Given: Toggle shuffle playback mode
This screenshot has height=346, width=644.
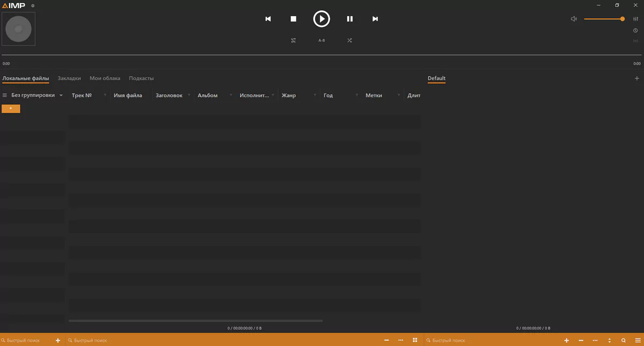Looking at the screenshot, I should (x=349, y=40).
